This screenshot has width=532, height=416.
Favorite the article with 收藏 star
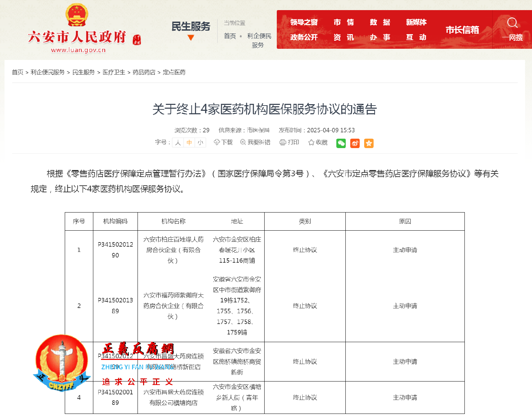click(317, 142)
